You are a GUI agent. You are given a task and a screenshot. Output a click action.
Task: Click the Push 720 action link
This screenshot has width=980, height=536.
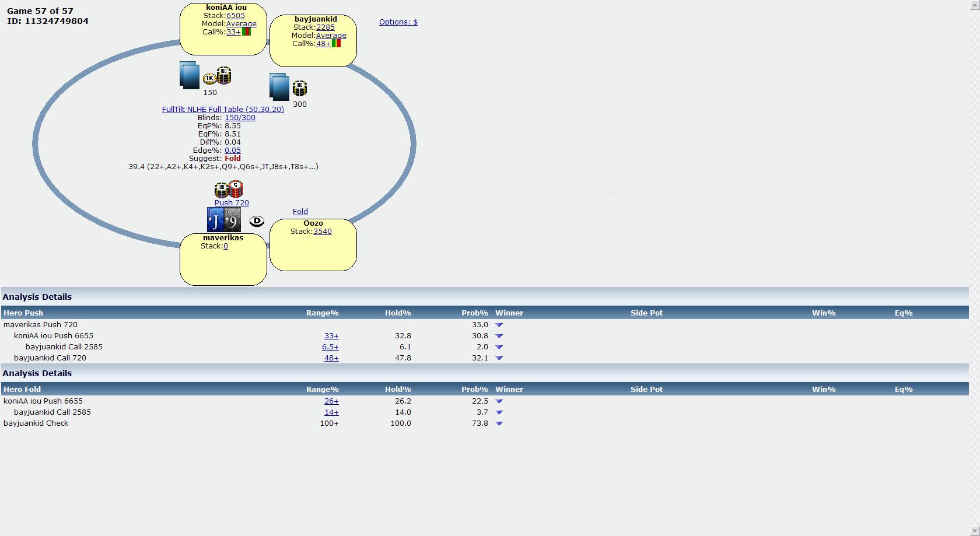[x=232, y=203]
